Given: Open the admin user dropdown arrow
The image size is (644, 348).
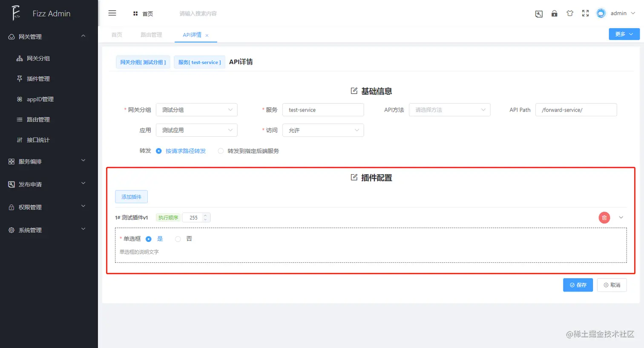Looking at the screenshot, I should click(x=633, y=13).
